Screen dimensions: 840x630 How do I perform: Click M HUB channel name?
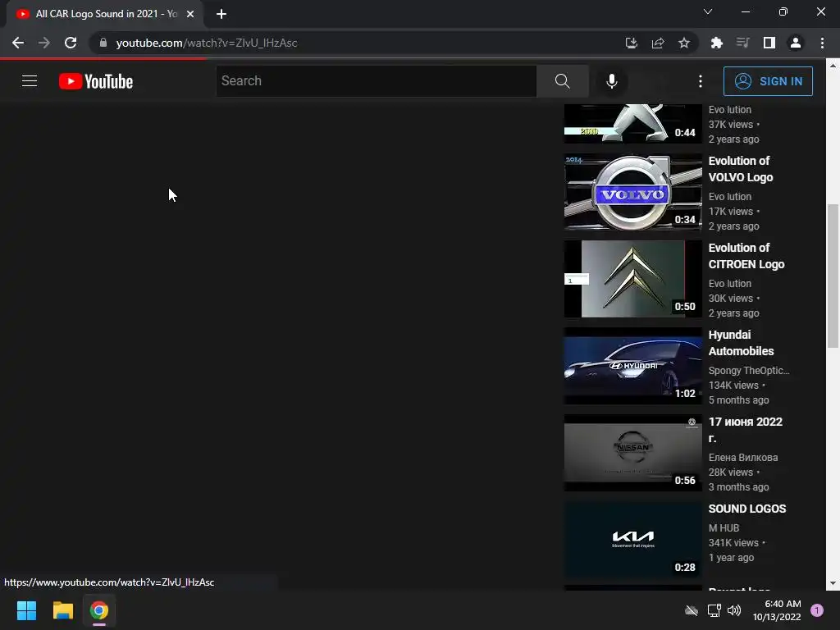point(724,527)
